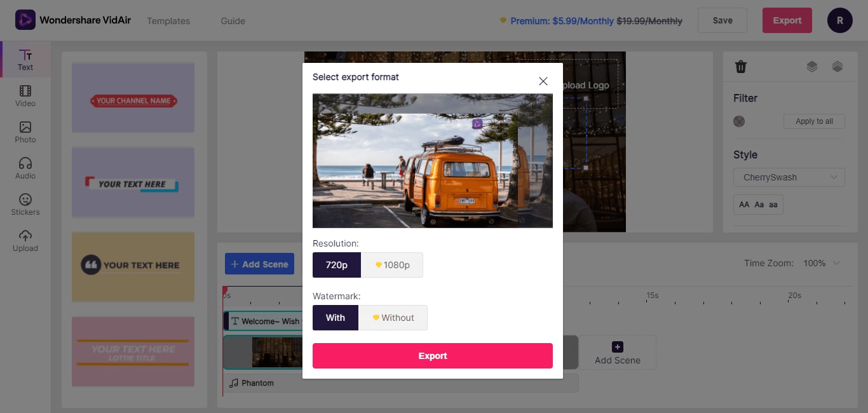
Task: Open the Photo panel in sidebar
Action: [25, 132]
